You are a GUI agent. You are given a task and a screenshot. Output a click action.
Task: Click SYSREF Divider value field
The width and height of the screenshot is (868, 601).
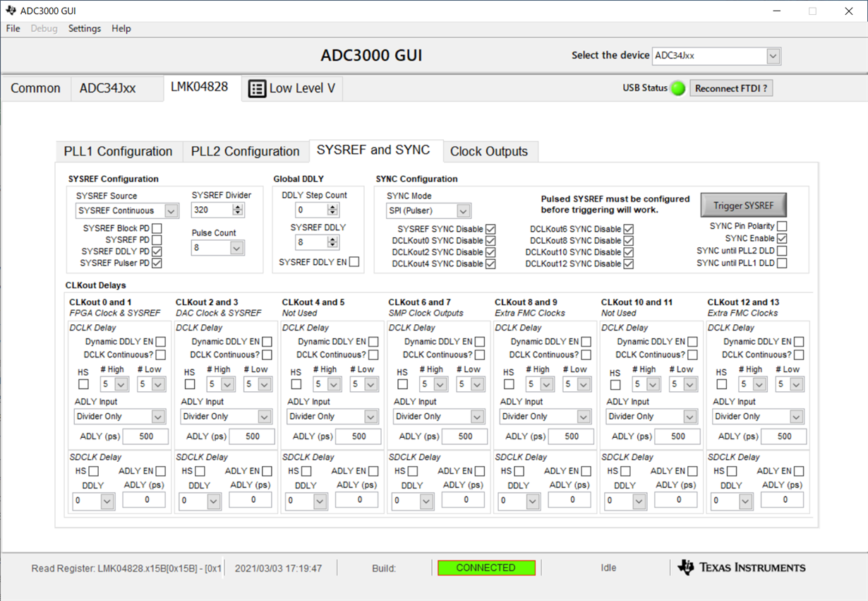212,210
